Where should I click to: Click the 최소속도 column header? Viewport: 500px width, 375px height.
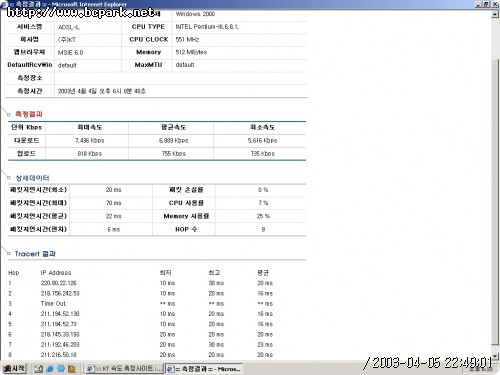262,127
